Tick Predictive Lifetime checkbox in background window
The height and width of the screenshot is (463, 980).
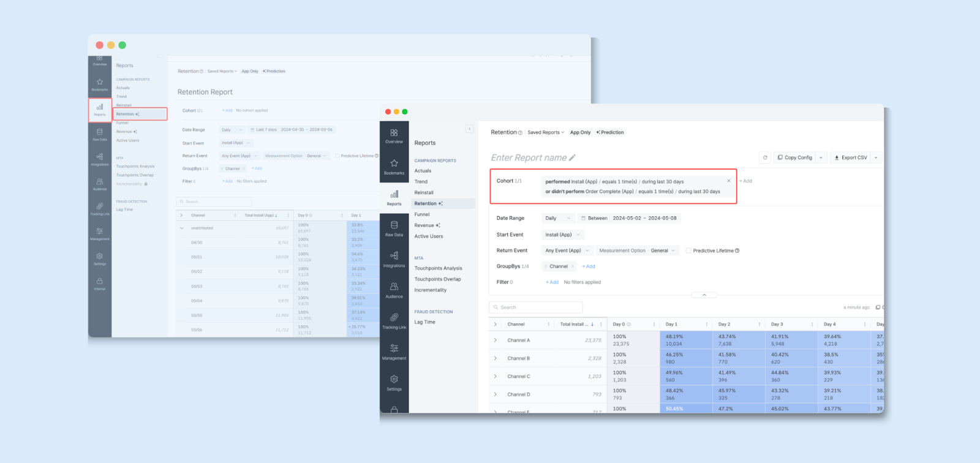pyautogui.click(x=337, y=156)
